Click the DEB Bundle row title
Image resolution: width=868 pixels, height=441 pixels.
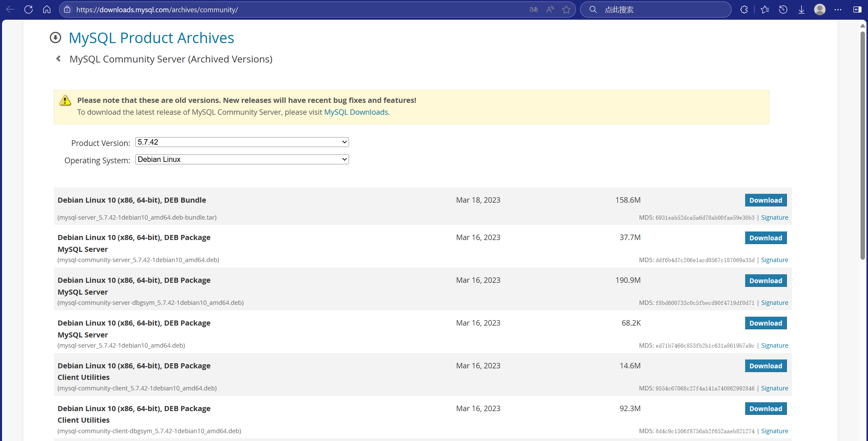[x=132, y=200]
